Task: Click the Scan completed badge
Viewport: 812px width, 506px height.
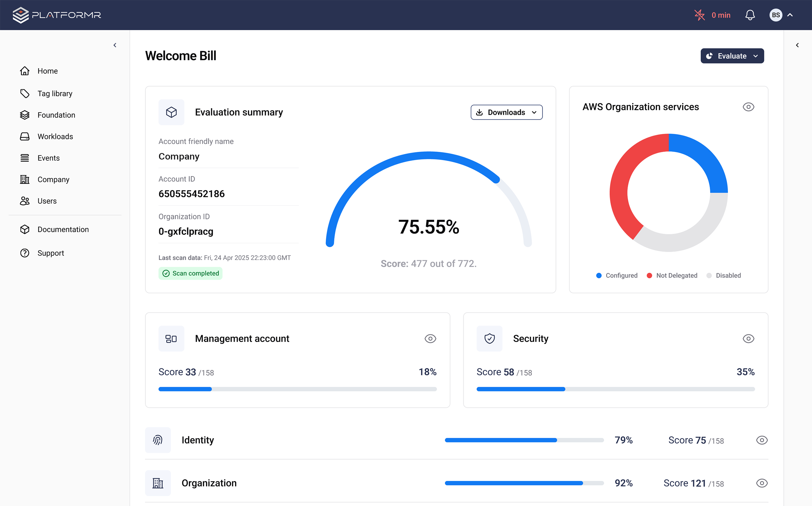Action: point(190,273)
